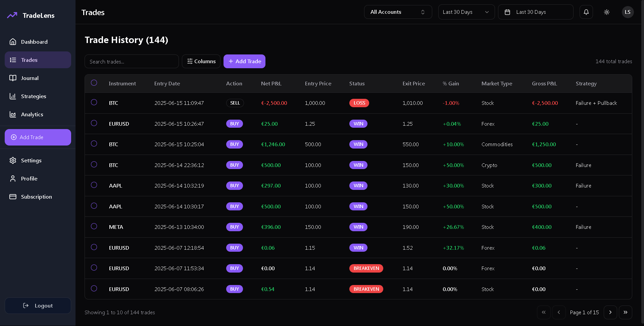Click the TradeLens logo icon
644x326 pixels.
coord(12,15)
